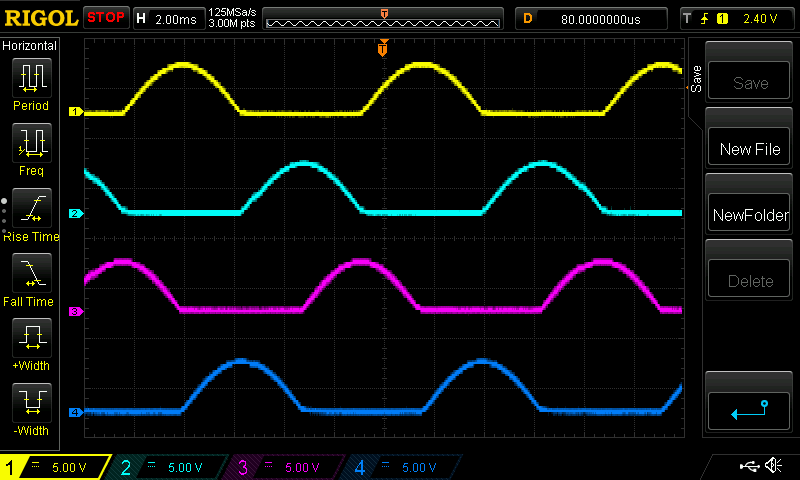
Task: Click the orange D delay icon
Action: pos(528,19)
